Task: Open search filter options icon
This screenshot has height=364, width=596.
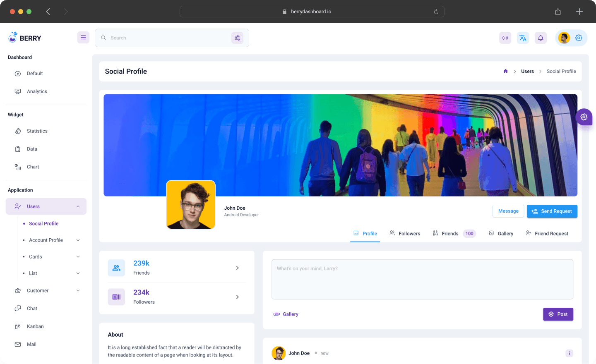Action: click(237, 38)
